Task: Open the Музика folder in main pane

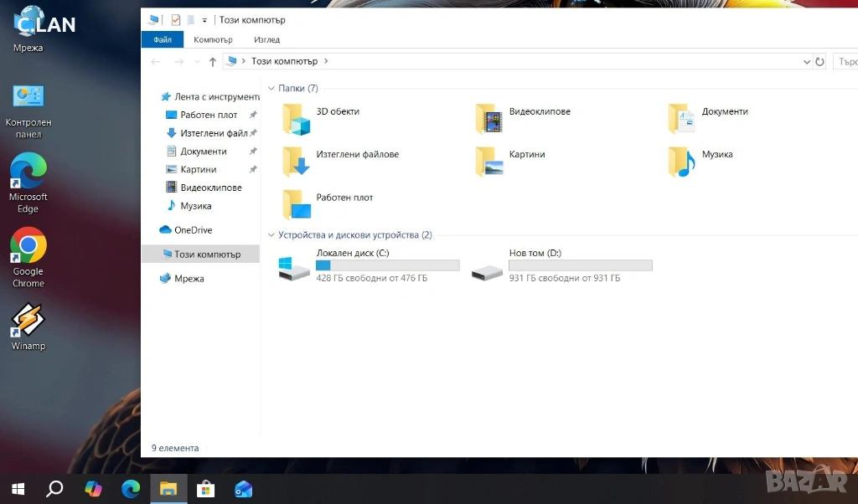Action: [x=682, y=162]
